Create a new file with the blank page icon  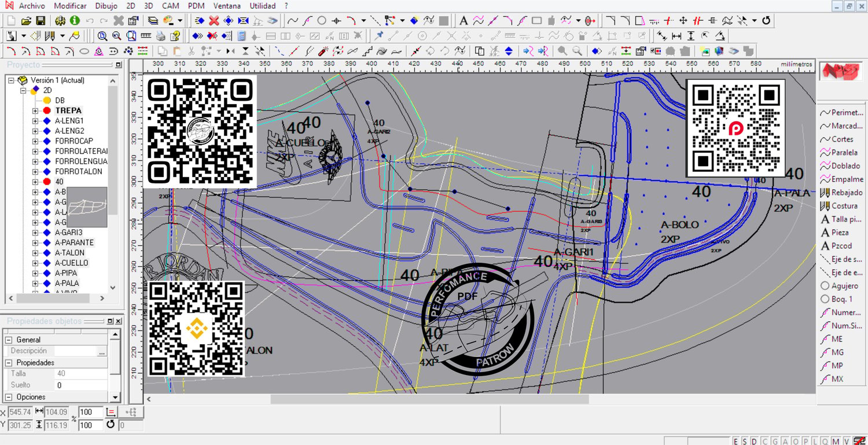(x=12, y=21)
